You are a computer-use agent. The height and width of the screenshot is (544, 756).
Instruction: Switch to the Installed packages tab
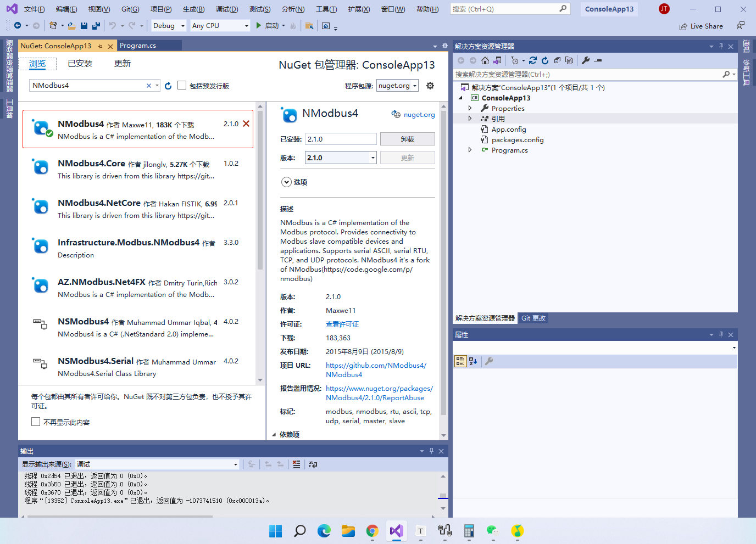click(80, 64)
